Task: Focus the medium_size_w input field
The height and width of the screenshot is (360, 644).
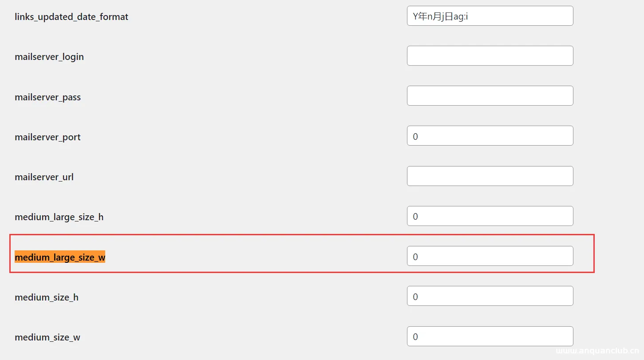Action: (490, 336)
